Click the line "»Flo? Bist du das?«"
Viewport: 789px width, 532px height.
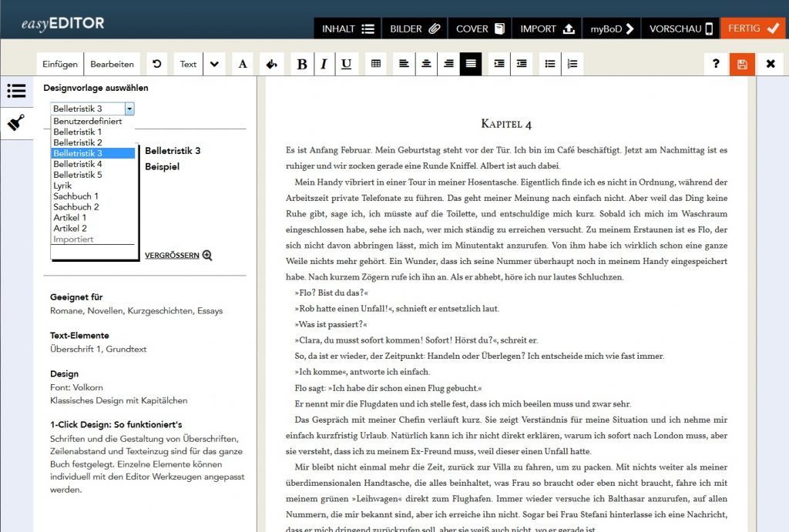331,293
